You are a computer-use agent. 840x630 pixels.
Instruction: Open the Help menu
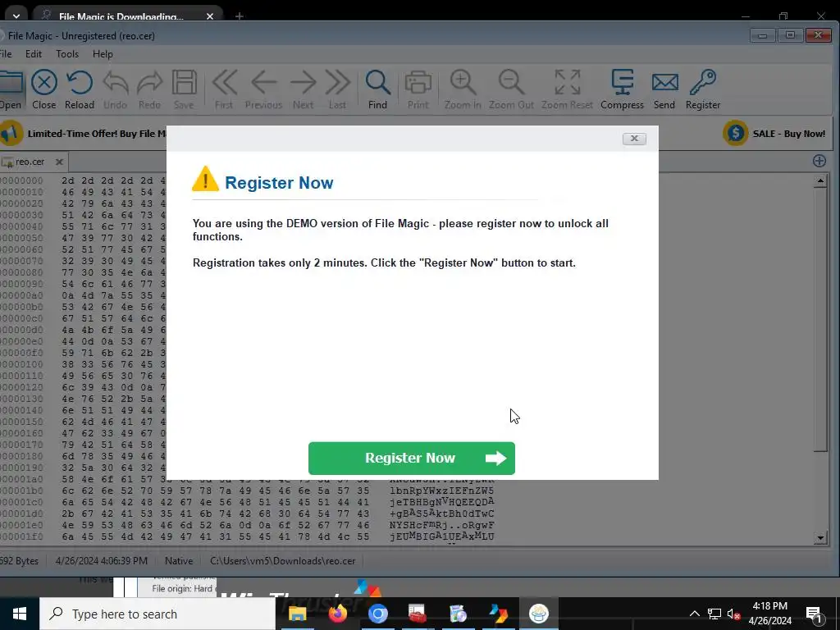point(103,54)
